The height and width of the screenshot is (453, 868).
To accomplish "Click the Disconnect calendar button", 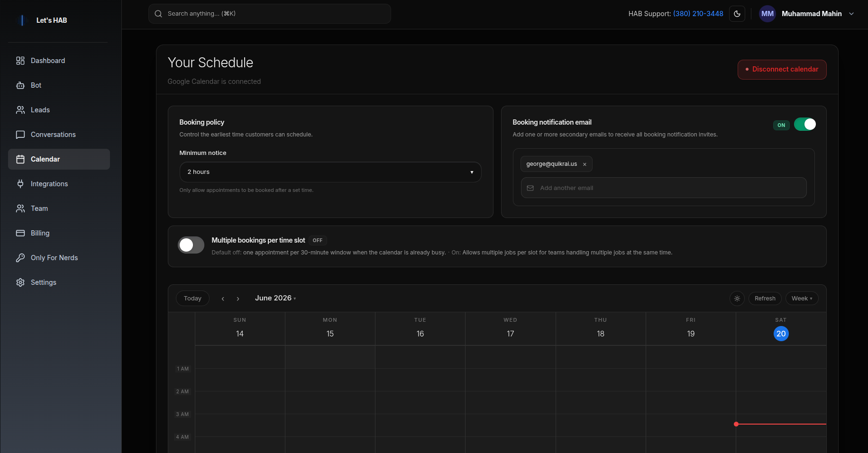I will [x=782, y=70].
